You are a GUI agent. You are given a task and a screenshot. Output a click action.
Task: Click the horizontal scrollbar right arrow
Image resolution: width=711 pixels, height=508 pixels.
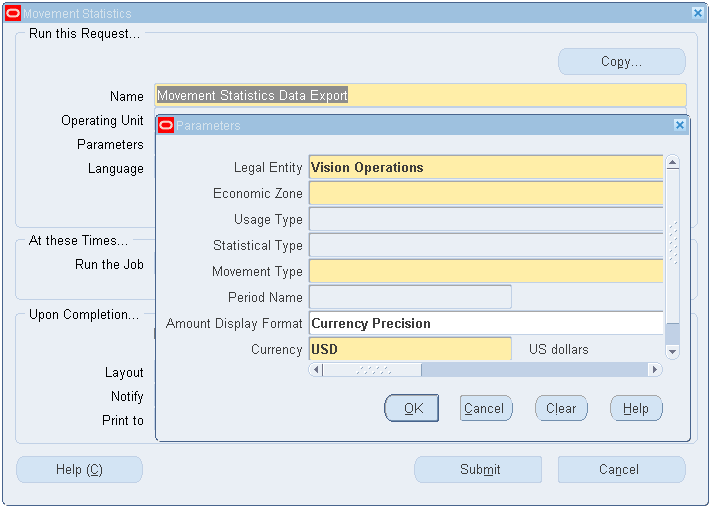point(655,370)
